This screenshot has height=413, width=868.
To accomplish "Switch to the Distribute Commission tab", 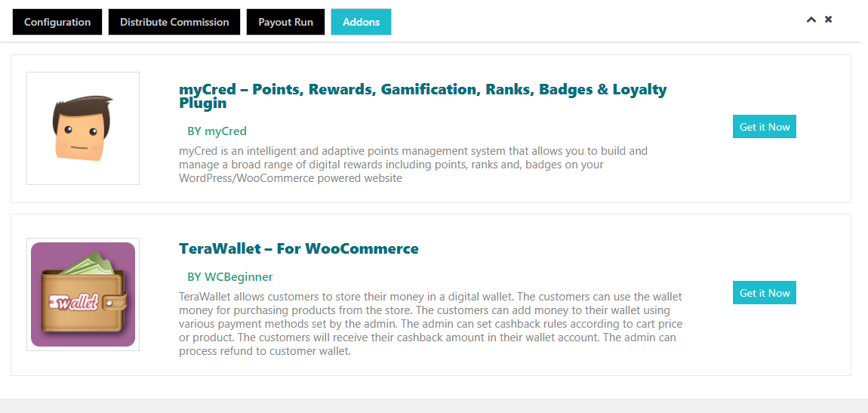I will tap(174, 22).
